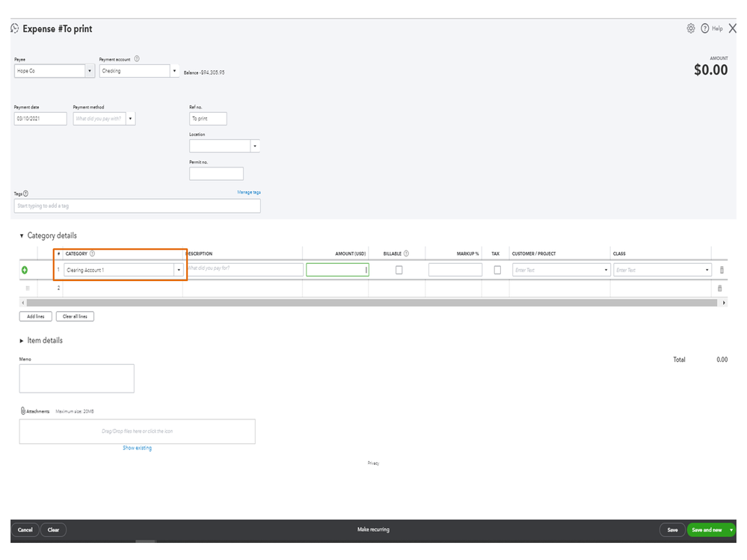Open the Manage tags link

(x=249, y=192)
